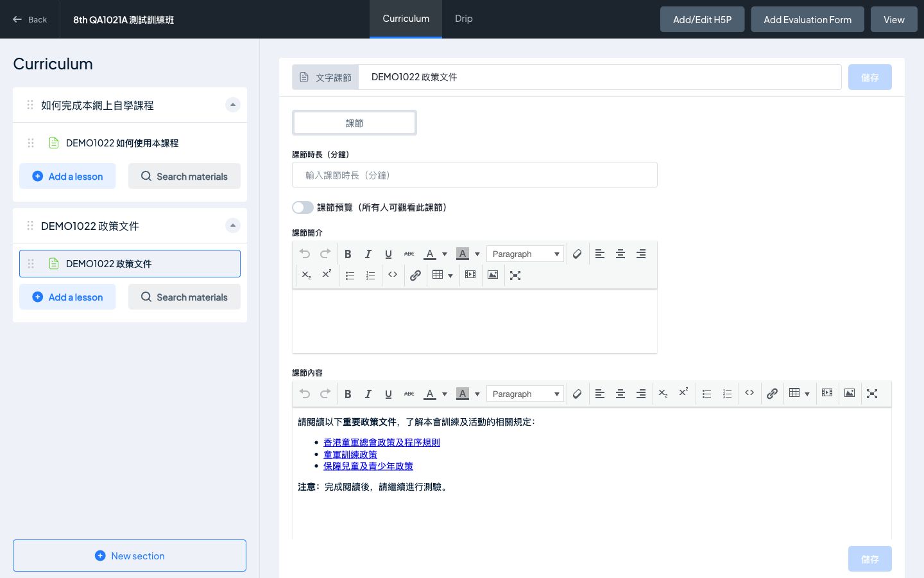Open the Paragraph format dropdown in 課節內容 editor

(x=526, y=394)
